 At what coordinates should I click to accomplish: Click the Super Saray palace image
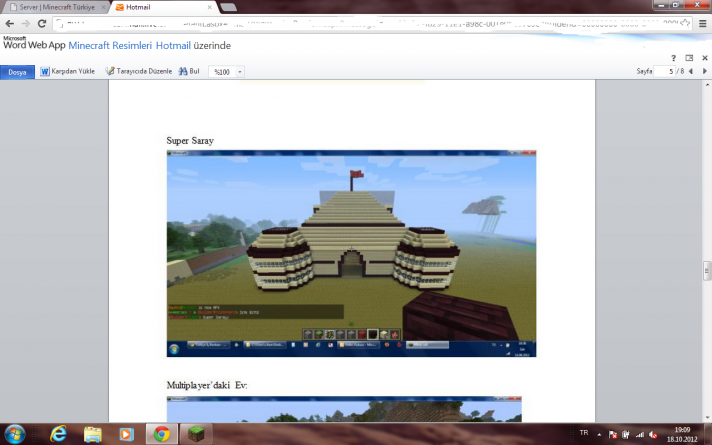click(x=351, y=253)
